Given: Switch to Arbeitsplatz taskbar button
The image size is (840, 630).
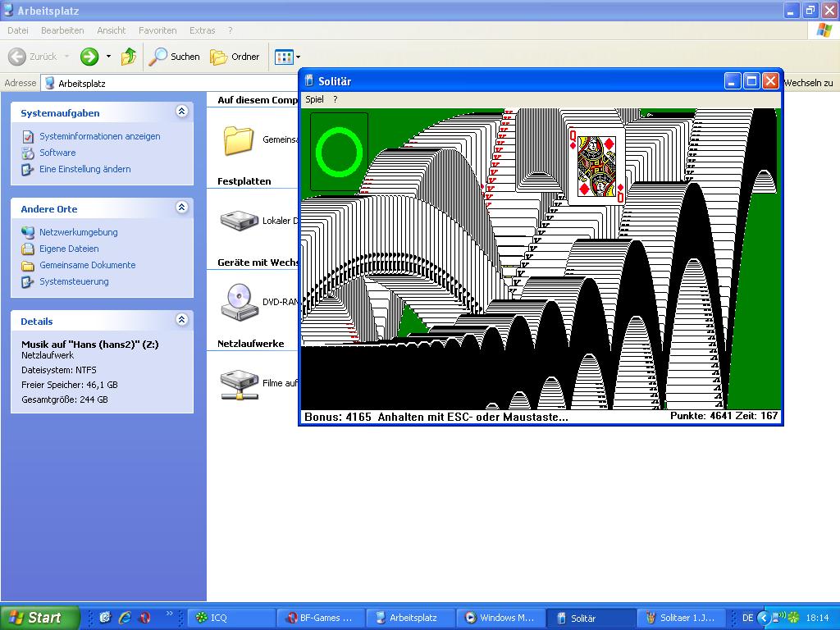Looking at the screenshot, I should 412,618.
